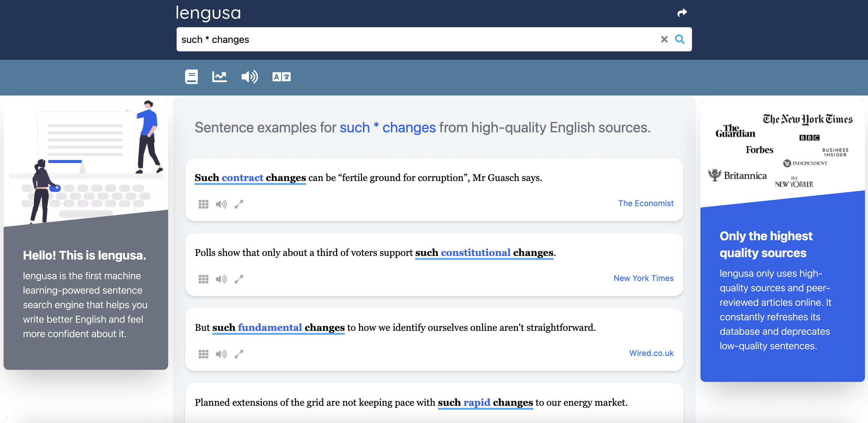Click 'Hello! This is lengusa.' heading
The width and height of the screenshot is (868, 423).
coord(85,255)
